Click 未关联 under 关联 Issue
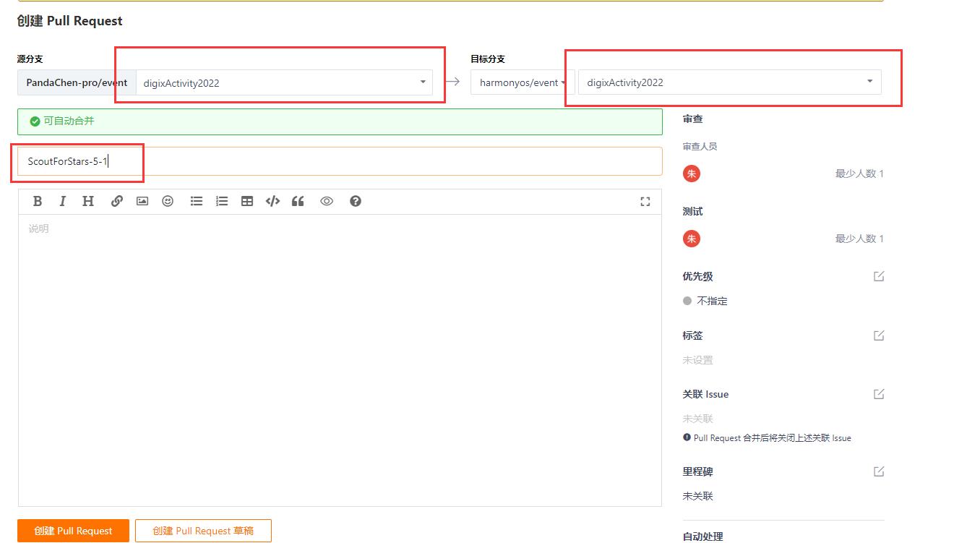This screenshot has width=980, height=543. 698,419
